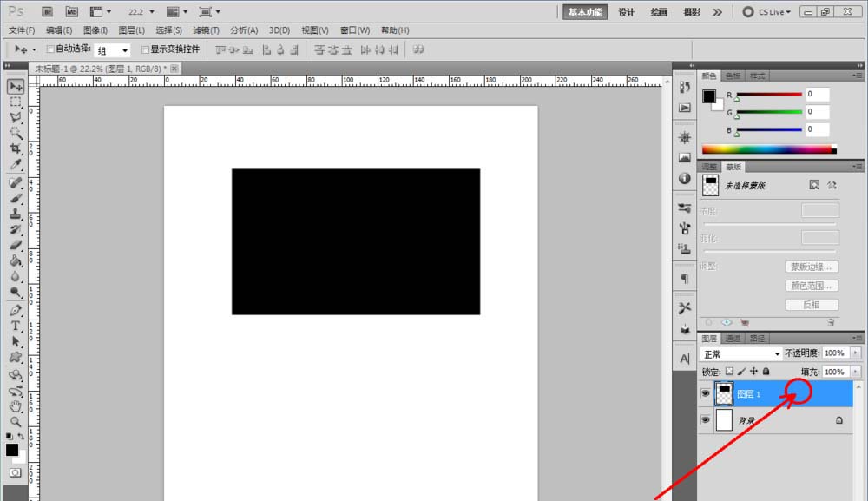Select the Dodge tool
Image resolution: width=868 pixels, height=501 pixels.
tap(16, 292)
